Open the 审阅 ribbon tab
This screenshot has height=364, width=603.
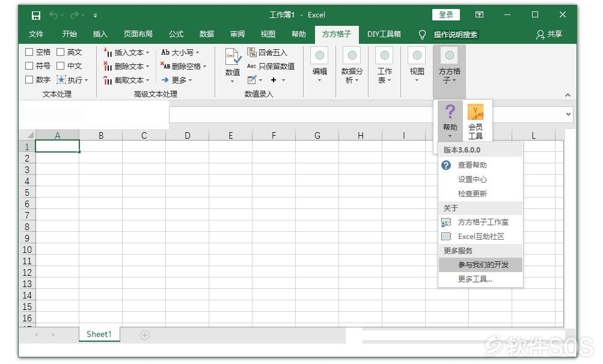(x=237, y=34)
